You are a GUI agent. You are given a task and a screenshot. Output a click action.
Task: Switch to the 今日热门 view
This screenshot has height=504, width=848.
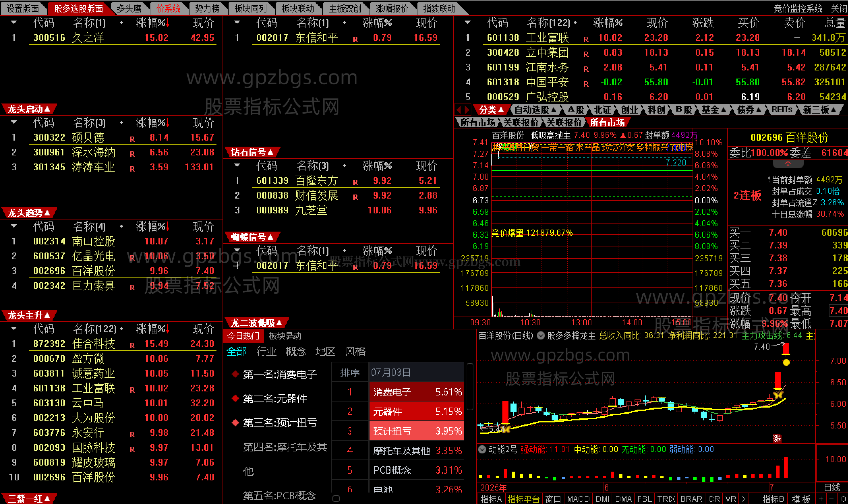click(x=243, y=336)
